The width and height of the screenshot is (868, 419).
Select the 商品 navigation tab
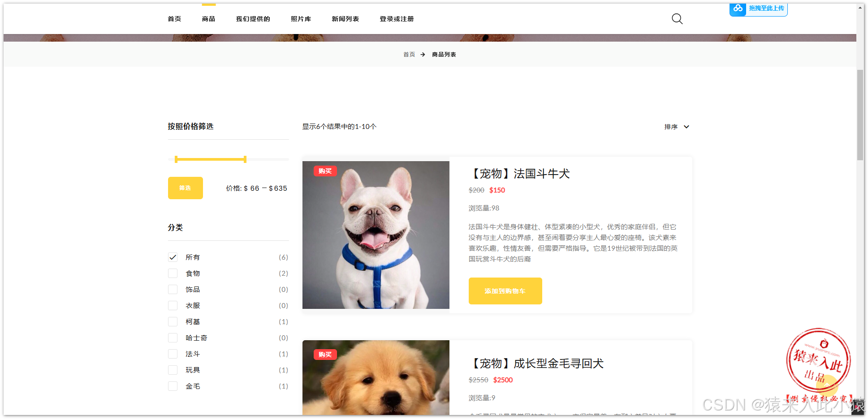pos(208,18)
